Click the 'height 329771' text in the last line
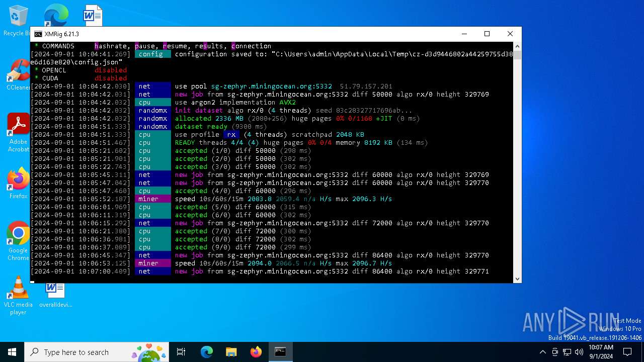Viewport: 644px width, 362px height. point(462,271)
